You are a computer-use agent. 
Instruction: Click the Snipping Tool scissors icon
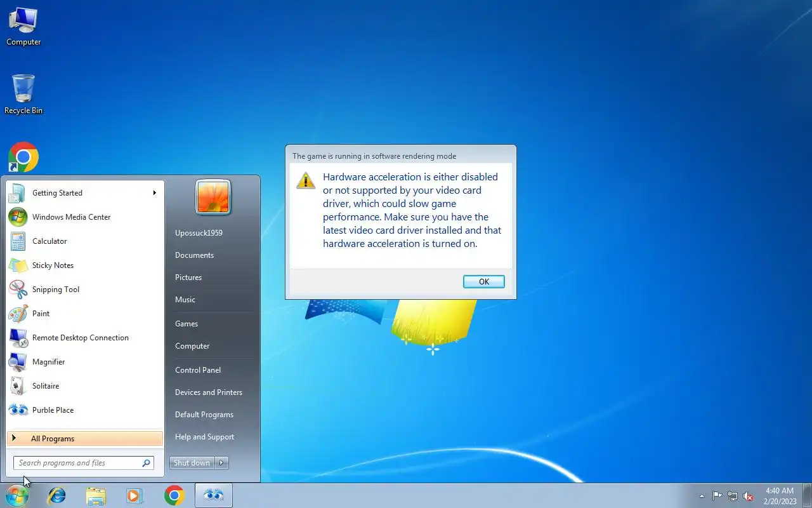tap(18, 290)
